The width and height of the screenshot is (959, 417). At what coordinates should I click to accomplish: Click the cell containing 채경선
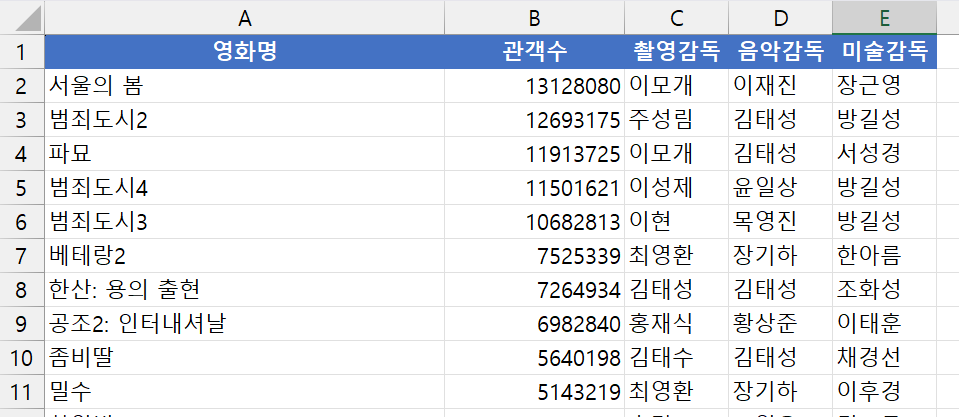(x=884, y=358)
